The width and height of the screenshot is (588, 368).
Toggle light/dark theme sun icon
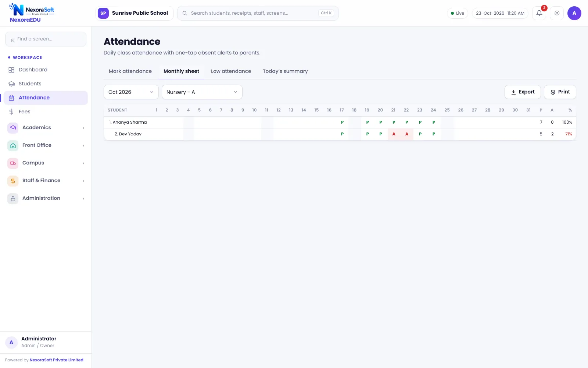(x=557, y=13)
